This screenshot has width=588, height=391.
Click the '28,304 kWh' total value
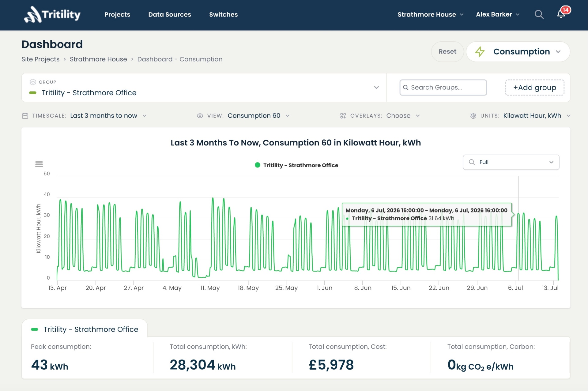click(x=203, y=365)
